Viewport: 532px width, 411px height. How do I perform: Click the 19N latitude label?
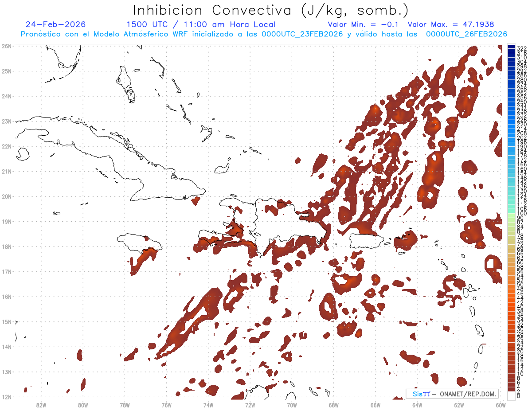[7, 221]
